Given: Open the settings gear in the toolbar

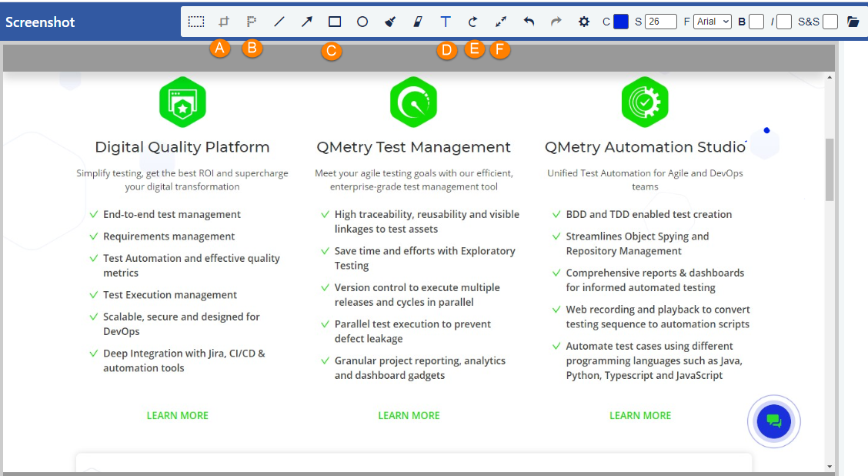Looking at the screenshot, I should tap(583, 21).
